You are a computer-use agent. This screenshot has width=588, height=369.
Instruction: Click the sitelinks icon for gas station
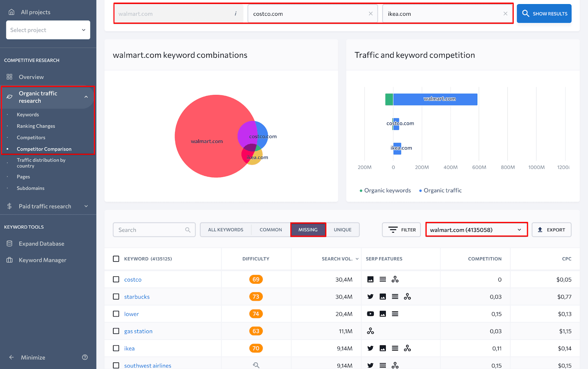(370, 331)
